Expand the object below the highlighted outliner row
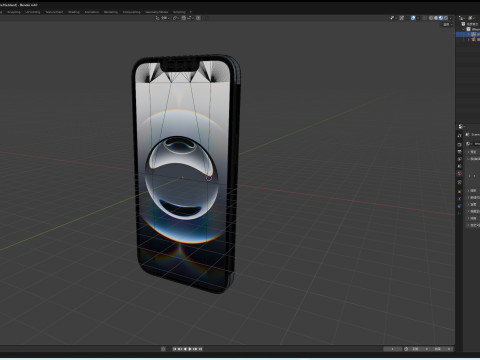This screenshot has height=360, width=480. coord(468,39)
